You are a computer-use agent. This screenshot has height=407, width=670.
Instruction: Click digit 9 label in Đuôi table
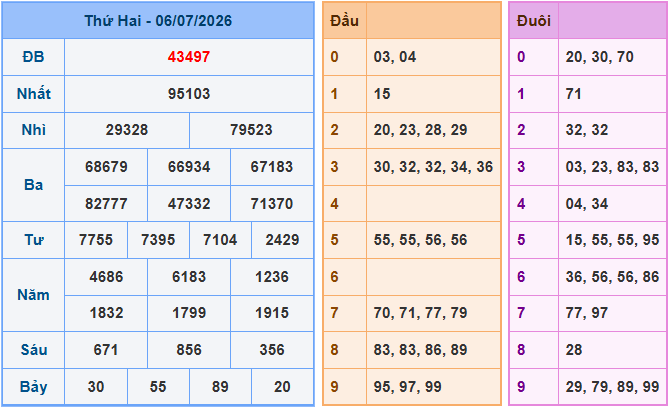click(x=521, y=387)
